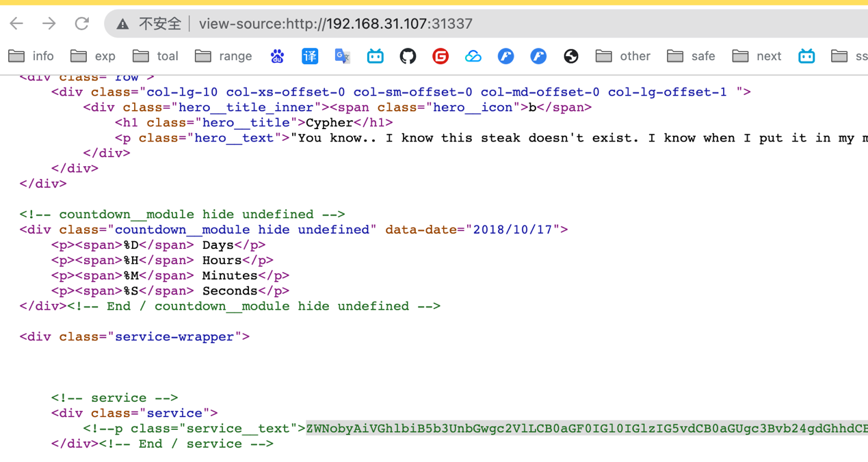
Task: Open the toal bookmark folder
Action: coord(156,56)
